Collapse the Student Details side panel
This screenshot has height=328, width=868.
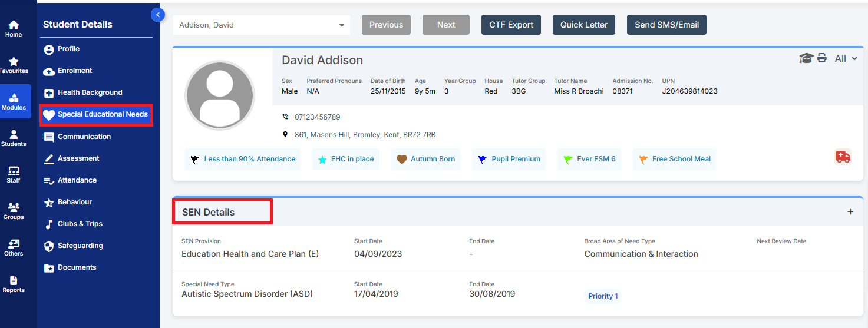(x=157, y=15)
